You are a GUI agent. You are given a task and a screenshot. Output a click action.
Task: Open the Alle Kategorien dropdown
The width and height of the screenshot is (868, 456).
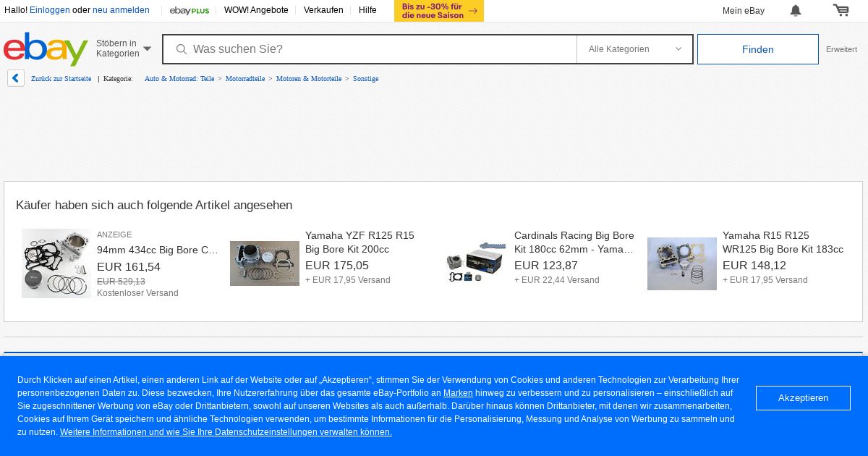(635, 49)
